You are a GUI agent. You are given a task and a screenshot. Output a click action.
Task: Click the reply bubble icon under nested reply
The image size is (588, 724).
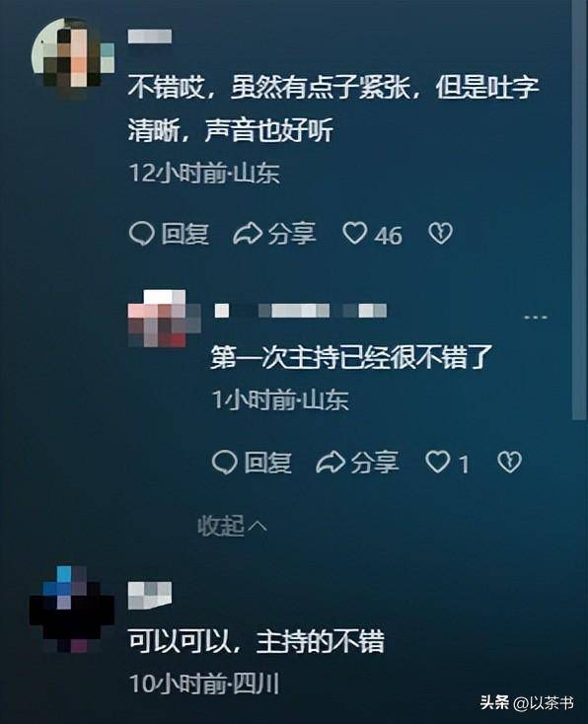[x=225, y=463]
